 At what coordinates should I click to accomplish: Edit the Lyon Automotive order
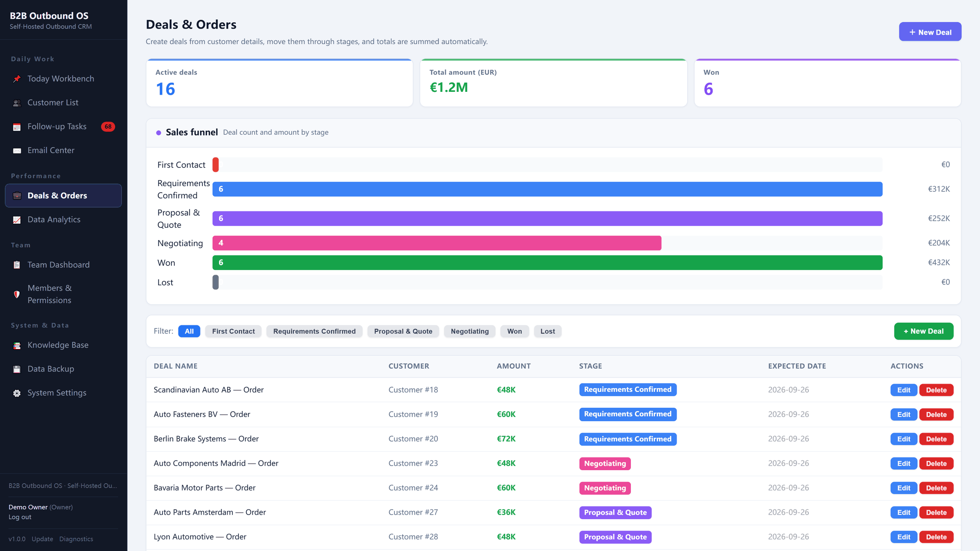coord(904,537)
